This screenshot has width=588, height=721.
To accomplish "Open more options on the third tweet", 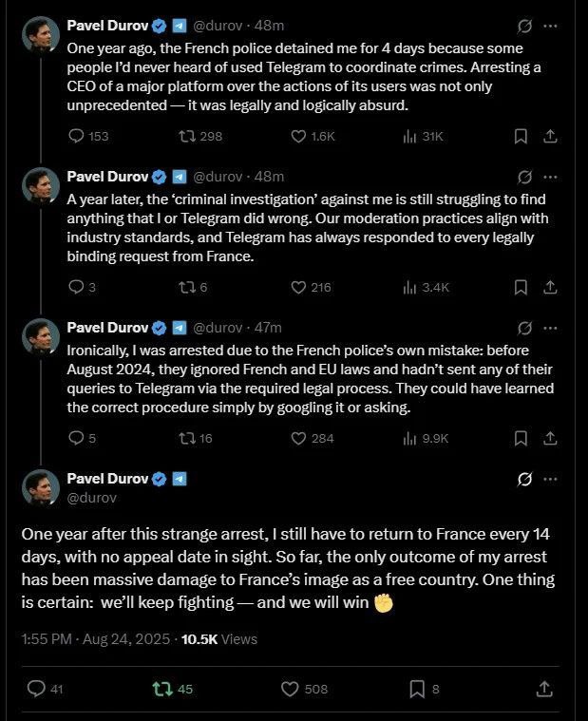I will click(x=550, y=328).
